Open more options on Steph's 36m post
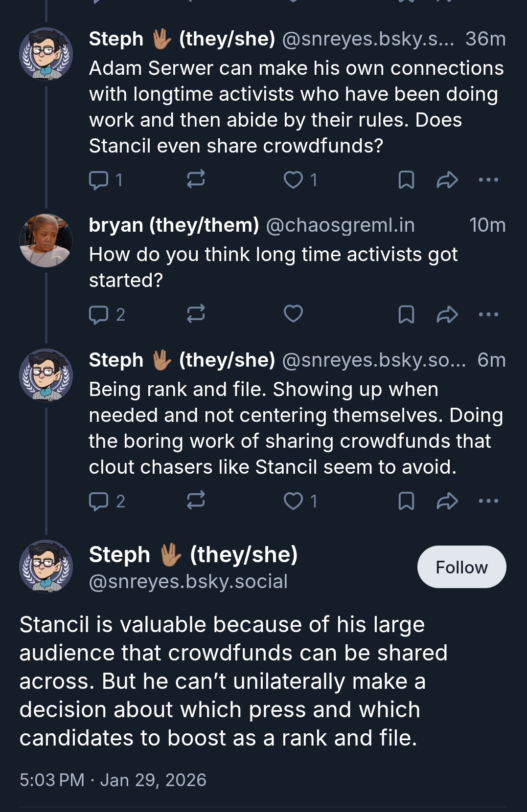 (488, 180)
